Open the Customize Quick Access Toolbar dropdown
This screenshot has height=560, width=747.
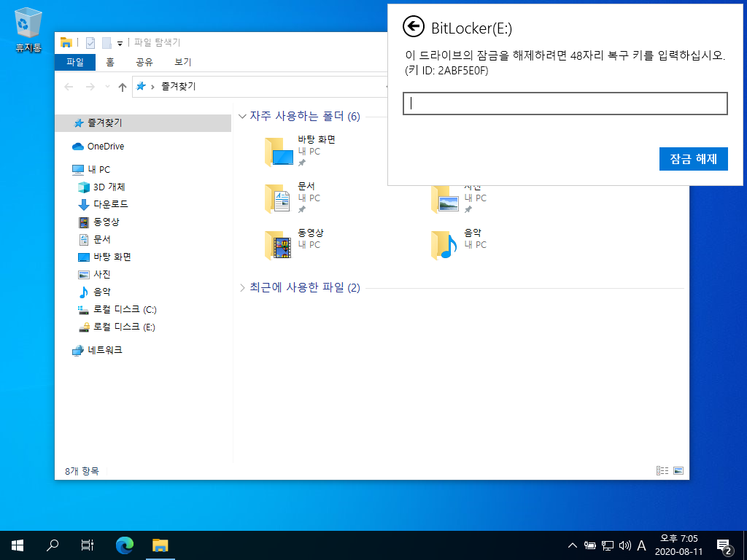[120, 43]
